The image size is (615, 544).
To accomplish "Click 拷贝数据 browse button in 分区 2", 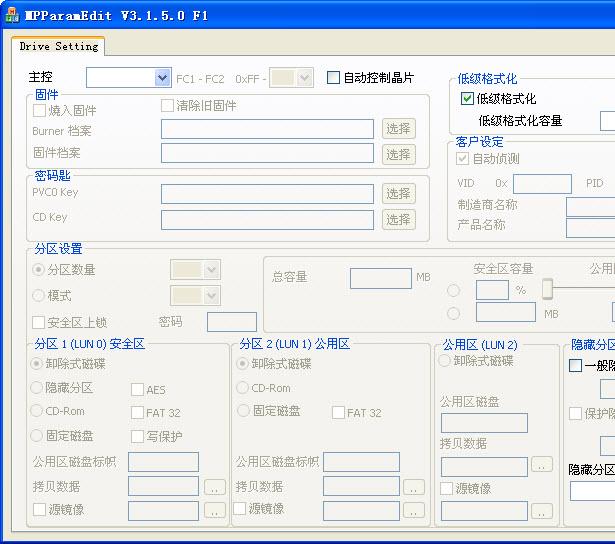I will (414, 487).
